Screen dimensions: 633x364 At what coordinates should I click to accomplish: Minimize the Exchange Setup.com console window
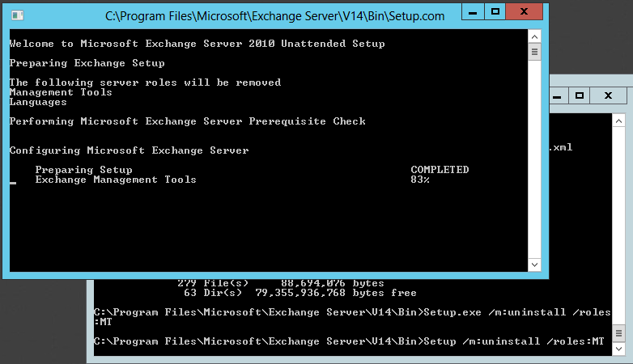[475, 12]
